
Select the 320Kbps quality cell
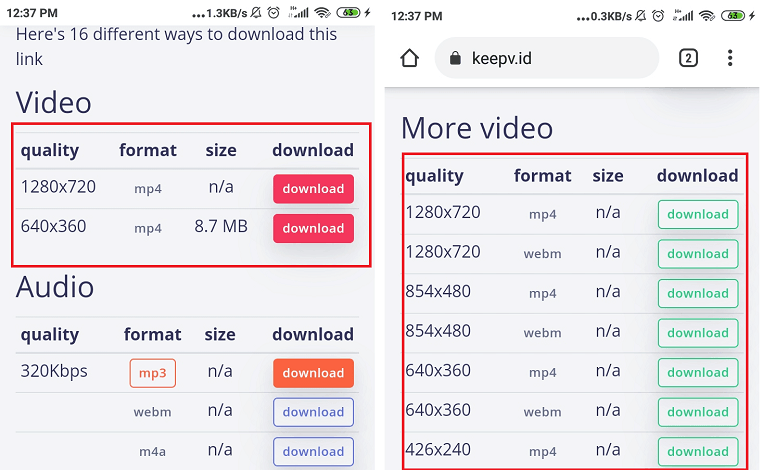tap(54, 371)
